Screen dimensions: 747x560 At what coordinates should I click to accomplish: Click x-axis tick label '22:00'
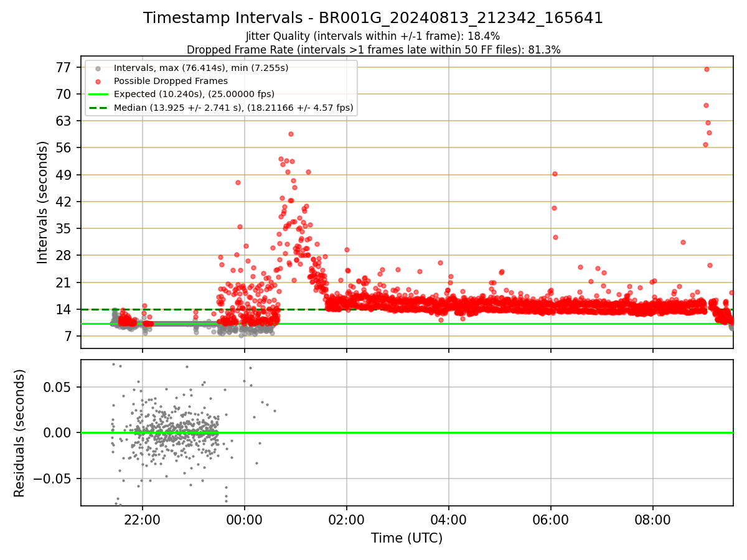pos(143,519)
